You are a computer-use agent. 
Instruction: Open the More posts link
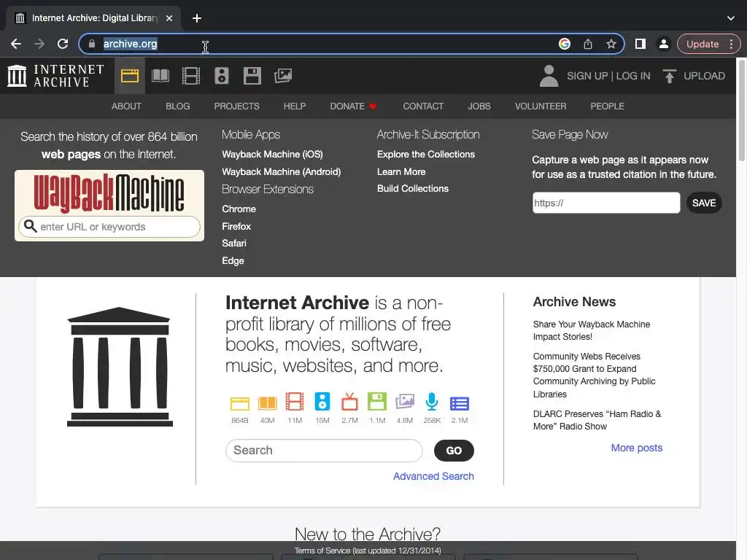(636, 448)
